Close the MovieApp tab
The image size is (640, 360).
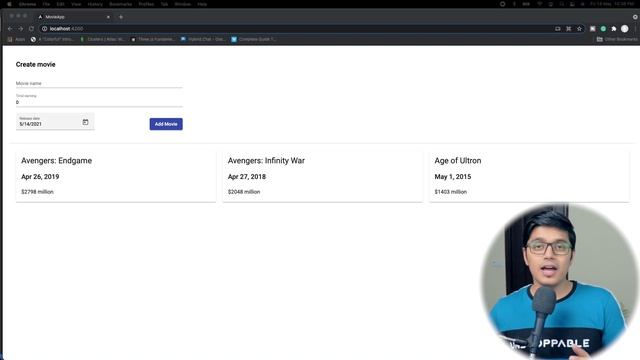pyautogui.click(x=108, y=17)
